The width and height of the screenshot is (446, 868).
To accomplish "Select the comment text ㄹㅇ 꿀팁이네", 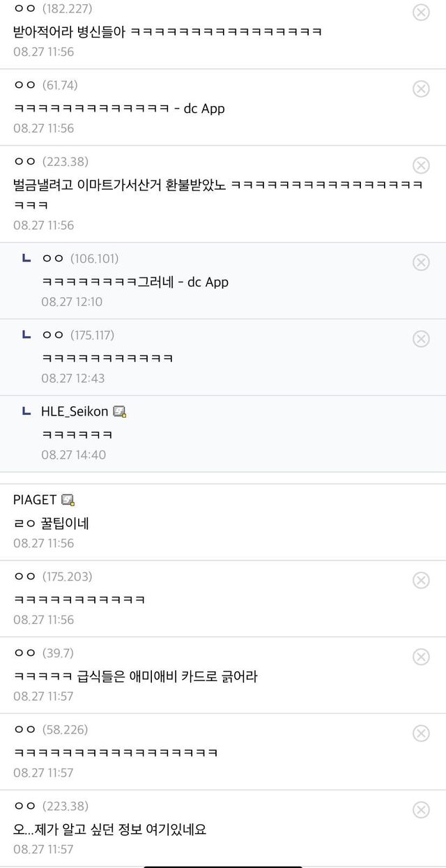I will click(52, 523).
